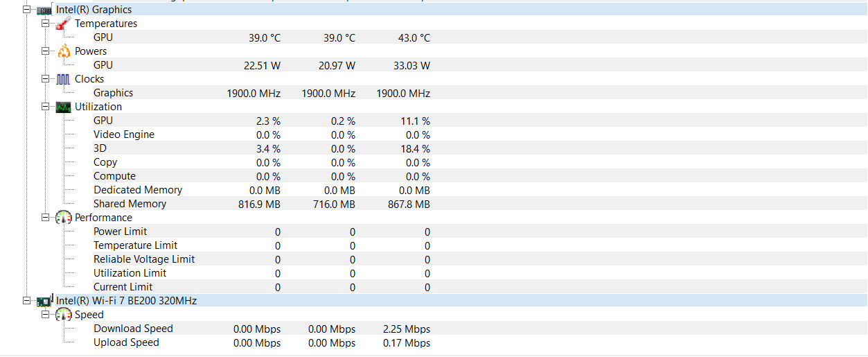Screen dimensions: 868x357
Task: Collapse the Utilization group
Action: pos(45,107)
